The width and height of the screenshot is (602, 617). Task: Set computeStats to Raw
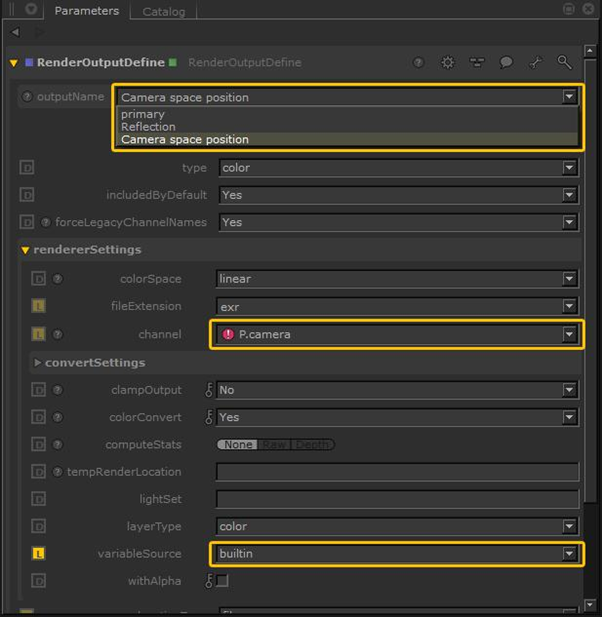click(x=273, y=444)
